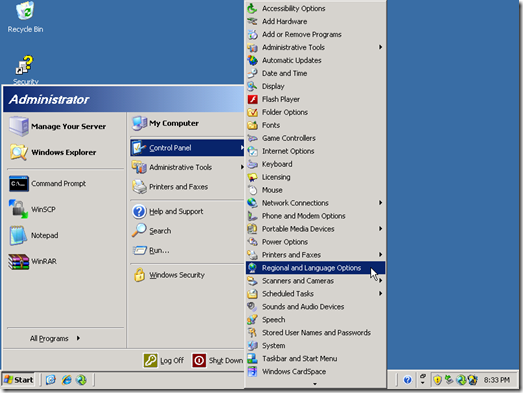Screen dimensions: 523x393
Task: Click the Manage Your Server icon
Action: 18,126
